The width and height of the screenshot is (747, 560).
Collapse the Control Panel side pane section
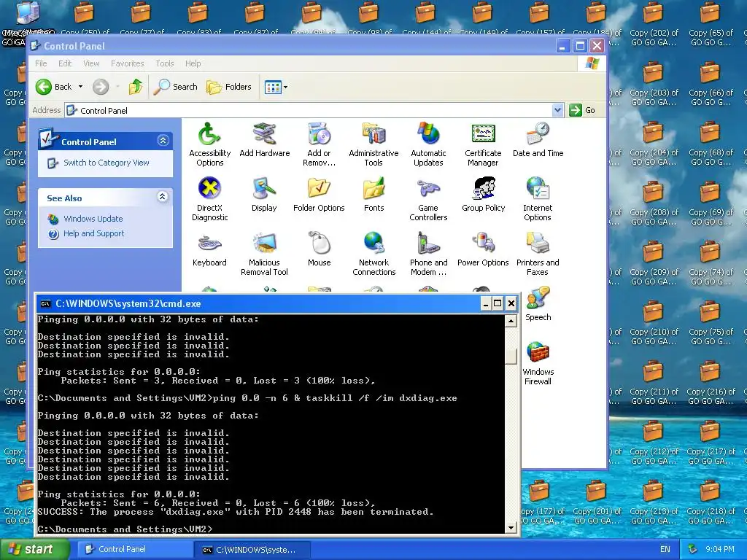[163, 141]
